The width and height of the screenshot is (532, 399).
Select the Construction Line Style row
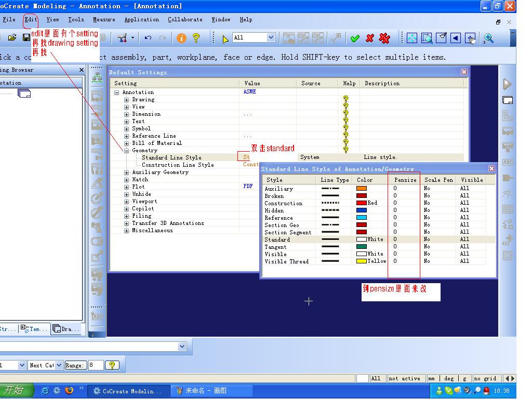pos(178,165)
